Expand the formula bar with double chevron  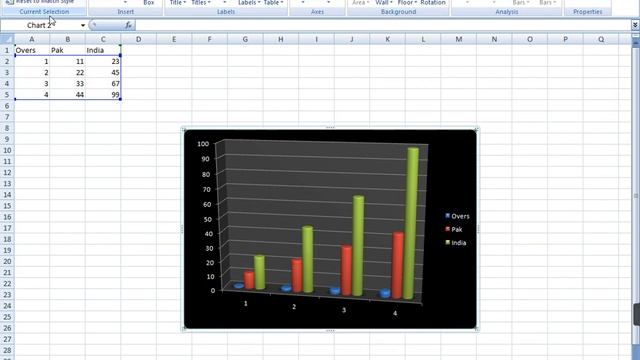pyautogui.click(x=635, y=25)
